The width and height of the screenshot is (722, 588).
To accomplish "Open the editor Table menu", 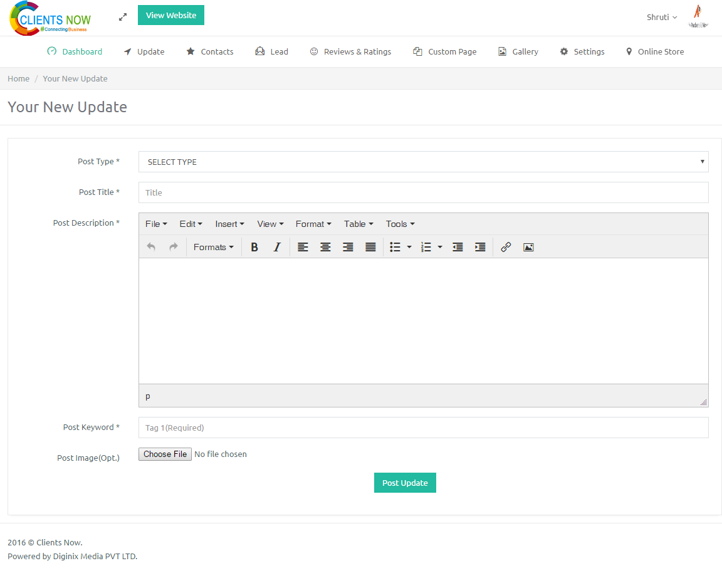I will tap(358, 224).
